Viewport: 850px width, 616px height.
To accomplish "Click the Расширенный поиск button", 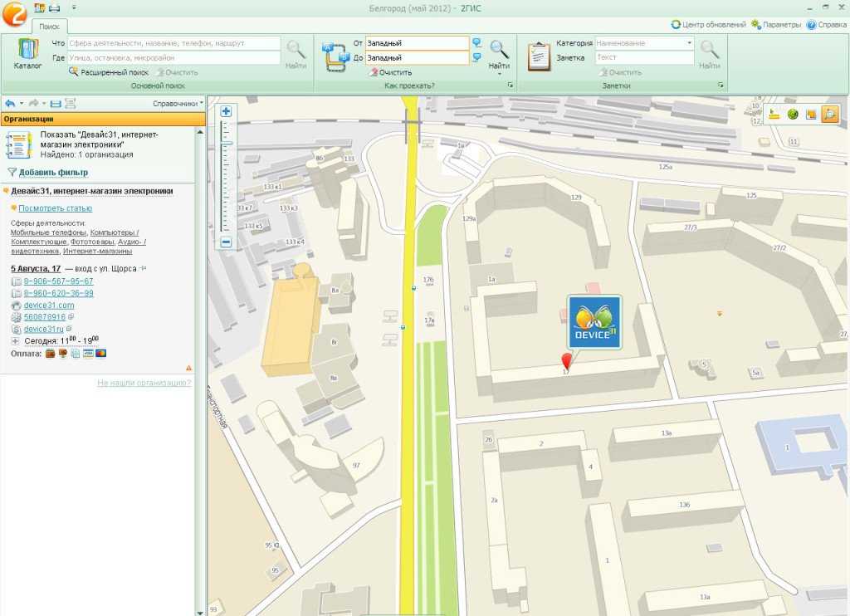I will point(110,72).
